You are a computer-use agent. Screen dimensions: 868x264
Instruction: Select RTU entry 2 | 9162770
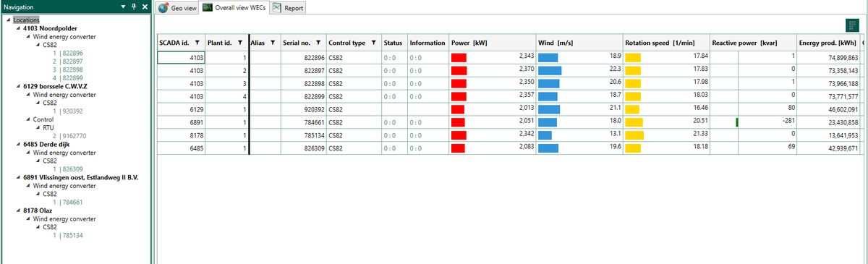tap(69, 135)
